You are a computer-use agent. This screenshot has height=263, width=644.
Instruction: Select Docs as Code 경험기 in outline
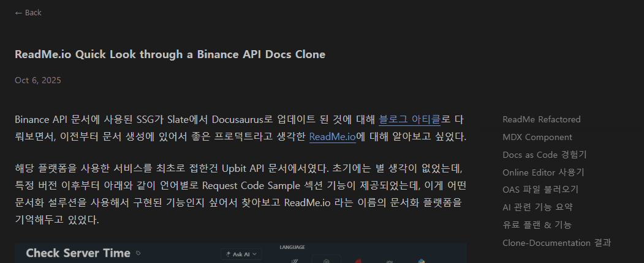click(544, 155)
